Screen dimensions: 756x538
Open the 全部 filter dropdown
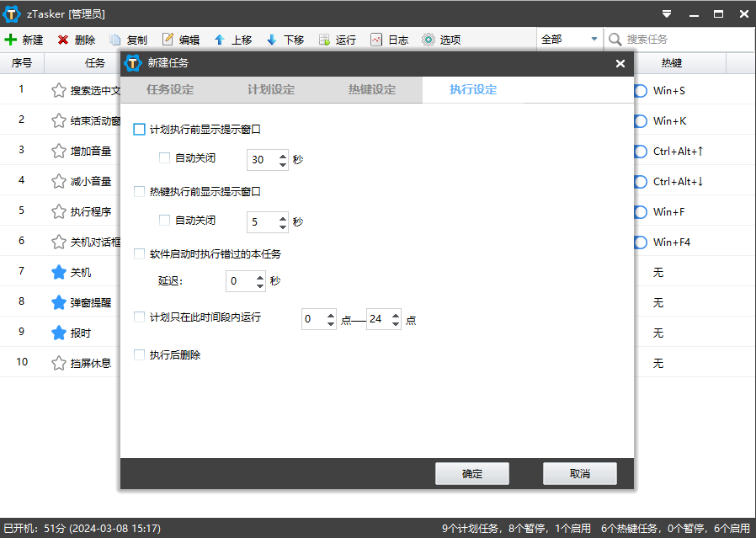569,39
